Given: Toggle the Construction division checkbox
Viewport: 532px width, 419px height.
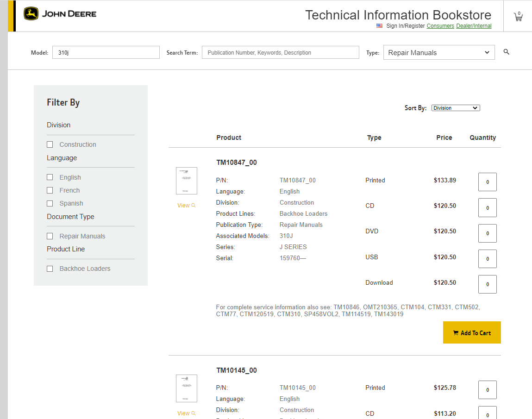Looking at the screenshot, I should tap(50, 144).
